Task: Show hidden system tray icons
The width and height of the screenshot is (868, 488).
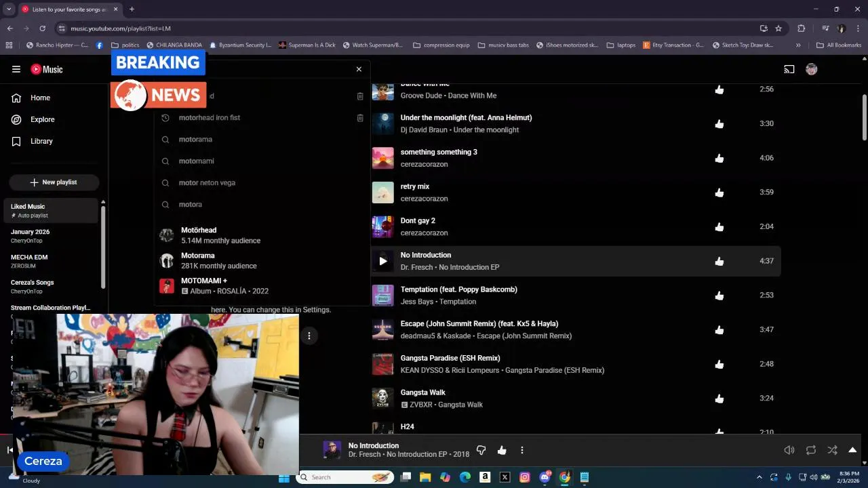Action: (759, 477)
